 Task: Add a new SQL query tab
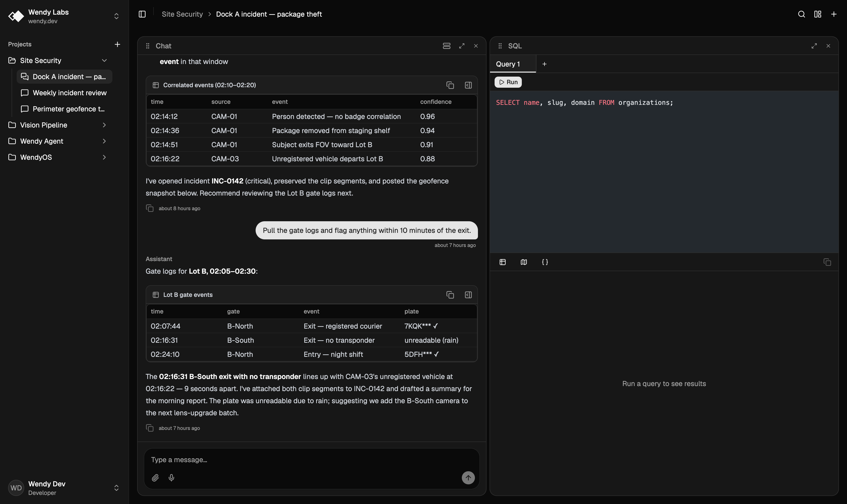(x=544, y=64)
